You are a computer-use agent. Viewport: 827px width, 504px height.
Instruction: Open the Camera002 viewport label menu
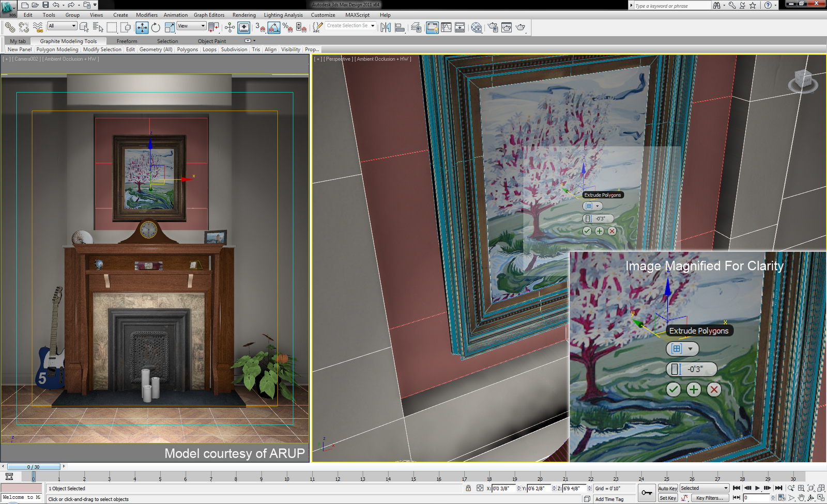point(26,59)
